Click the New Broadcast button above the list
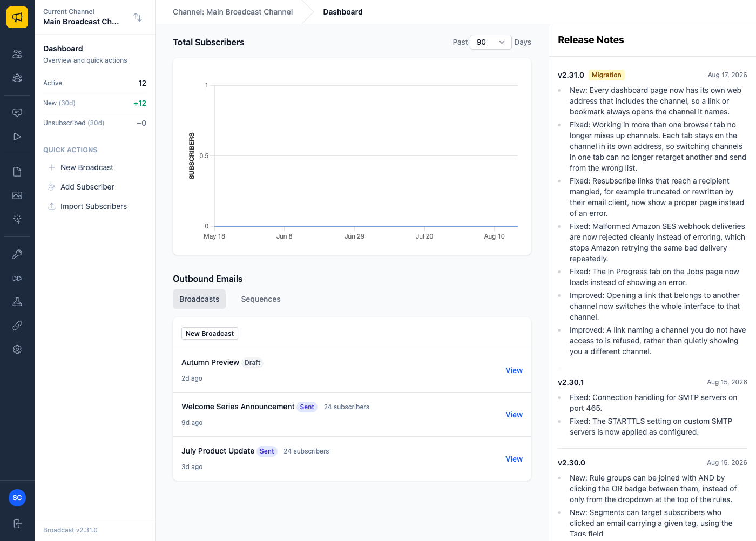 click(x=210, y=334)
